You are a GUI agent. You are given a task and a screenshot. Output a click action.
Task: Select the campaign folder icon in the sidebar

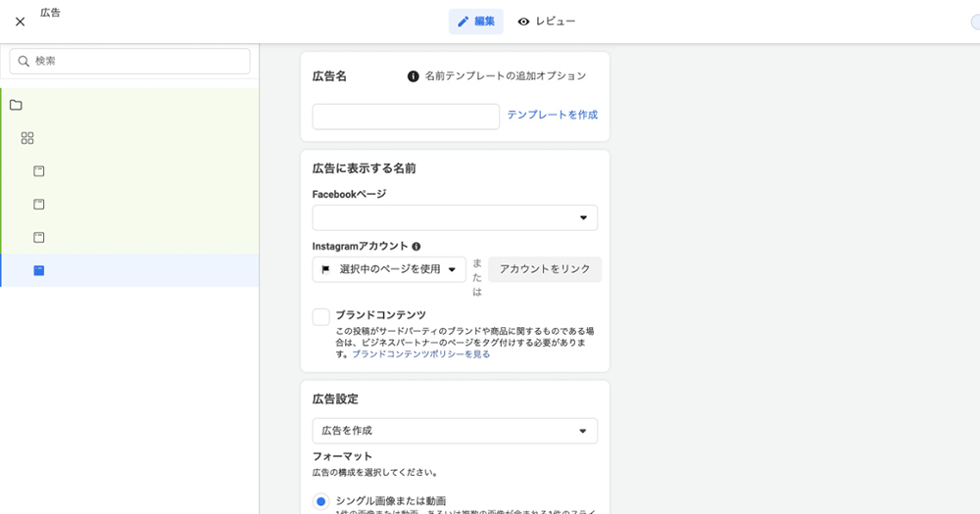tap(17, 105)
